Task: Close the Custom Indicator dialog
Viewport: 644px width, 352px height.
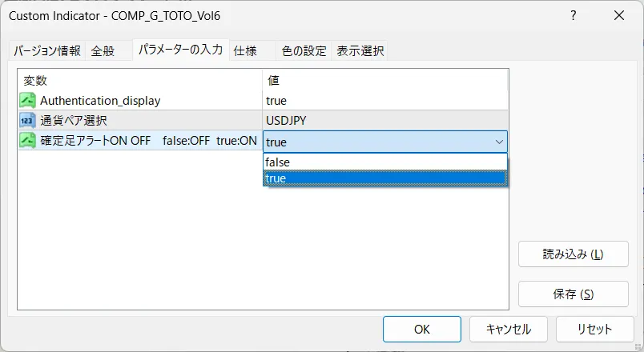Action: click(x=619, y=15)
